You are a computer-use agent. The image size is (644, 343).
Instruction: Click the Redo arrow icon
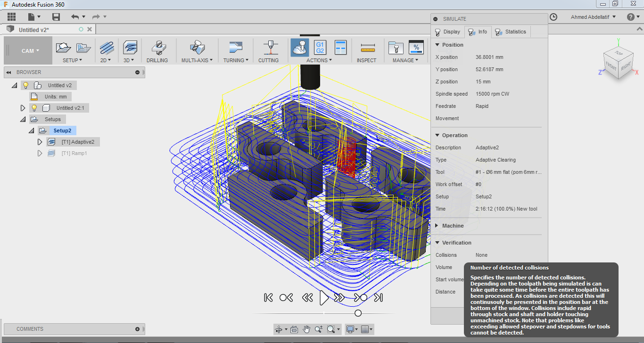pos(96,17)
